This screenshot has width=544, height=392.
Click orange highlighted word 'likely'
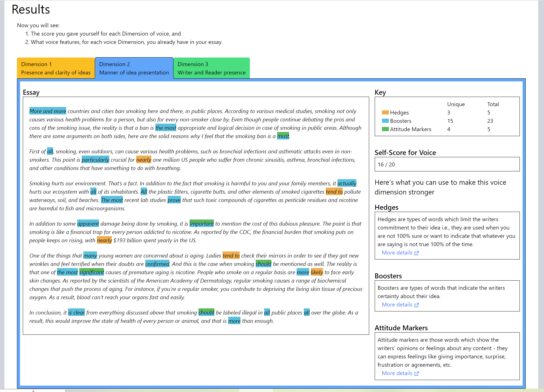(x=317, y=272)
